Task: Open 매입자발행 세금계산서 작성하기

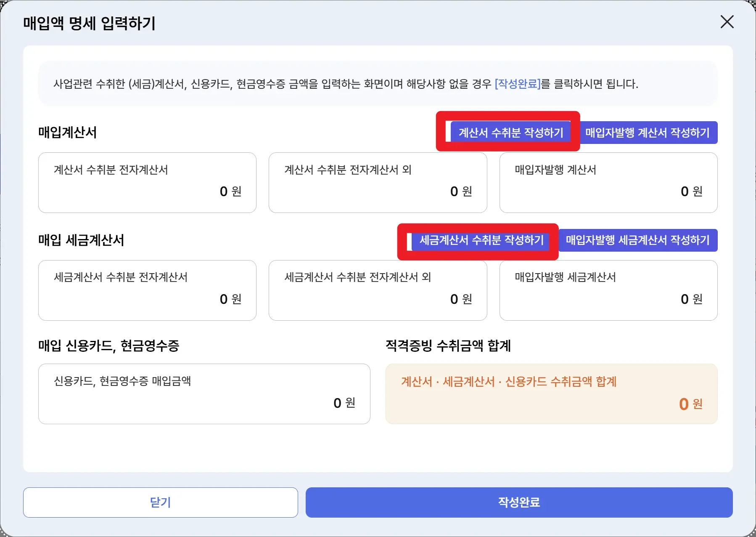Action: pos(637,240)
